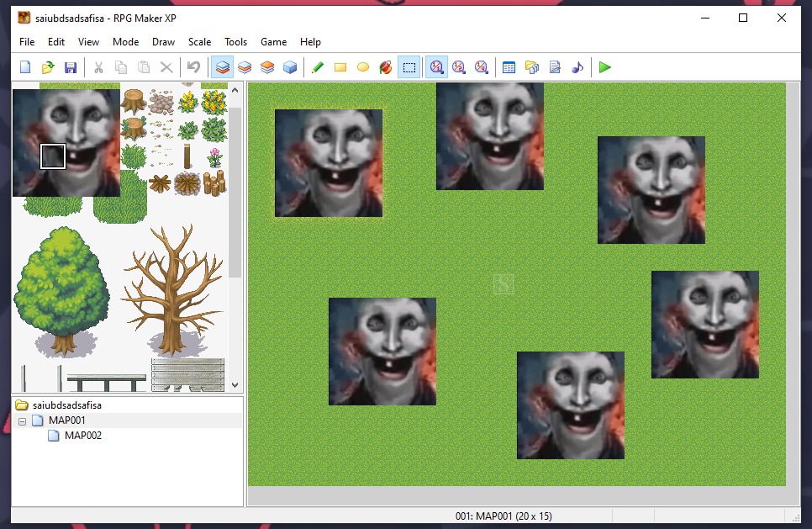Pick the campfire wood pile tile
Image resolution: width=812 pixels, height=529 pixels.
(x=187, y=183)
